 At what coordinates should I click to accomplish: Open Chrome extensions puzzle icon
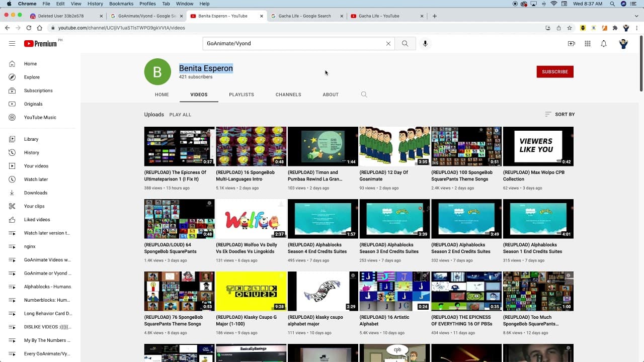click(x=615, y=28)
